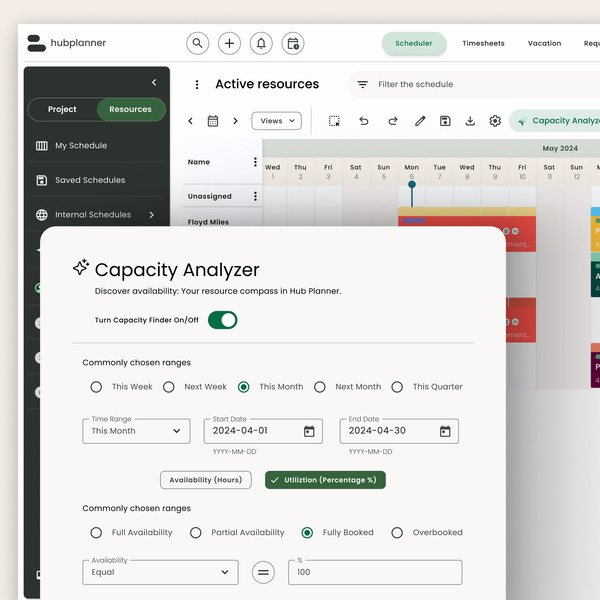Click the equals sign circle icon
This screenshot has width=600, height=600.
(x=263, y=572)
